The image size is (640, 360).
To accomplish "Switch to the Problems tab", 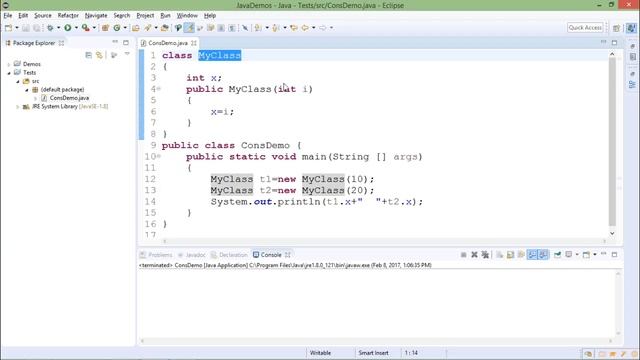I will [x=156, y=255].
